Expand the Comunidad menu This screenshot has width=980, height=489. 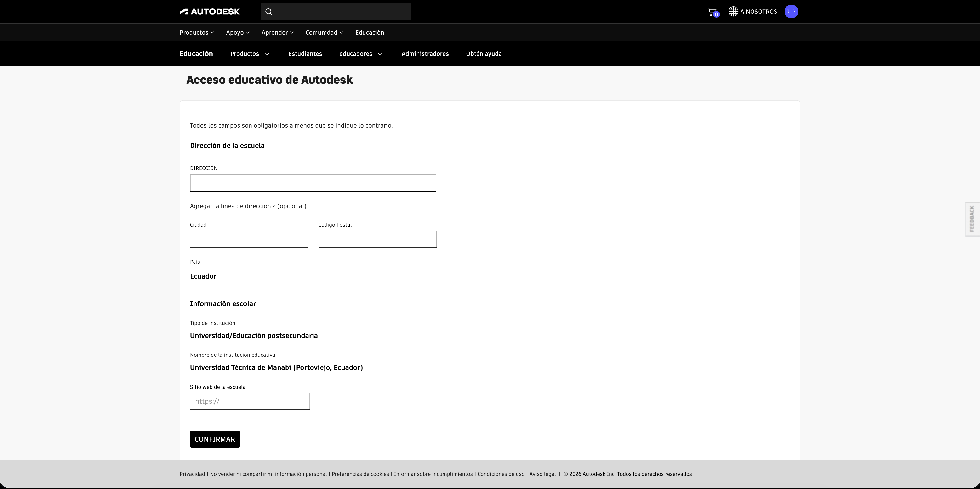click(x=324, y=32)
